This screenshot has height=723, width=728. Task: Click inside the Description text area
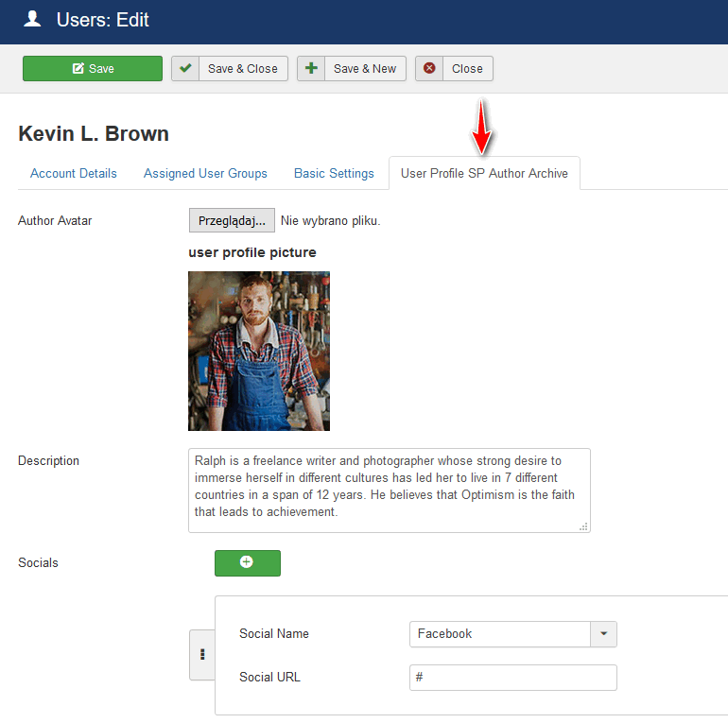(x=389, y=489)
